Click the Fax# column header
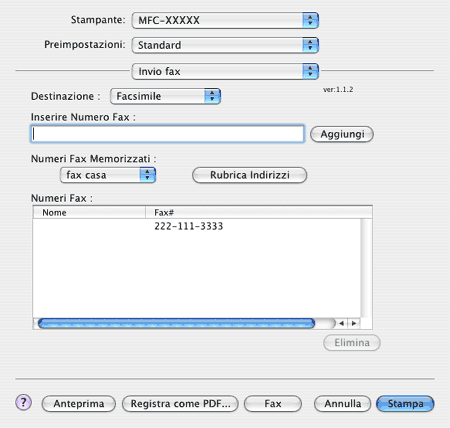 (x=259, y=212)
